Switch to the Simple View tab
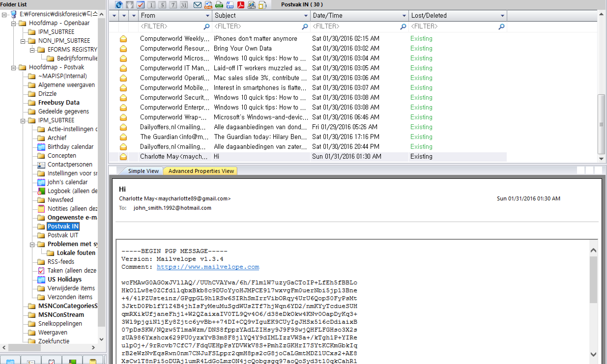 (x=143, y=171)
